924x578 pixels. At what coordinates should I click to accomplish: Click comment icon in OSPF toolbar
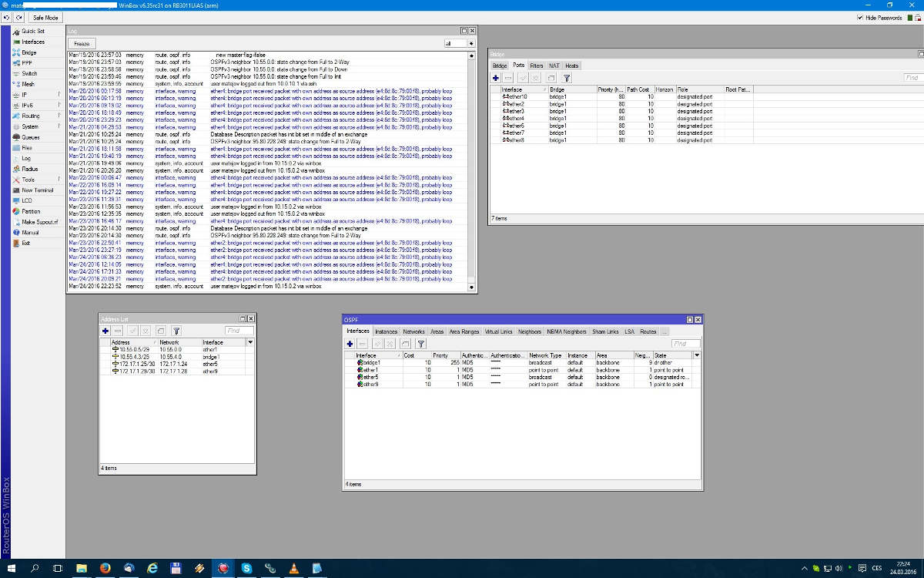[x=406, y=344]
